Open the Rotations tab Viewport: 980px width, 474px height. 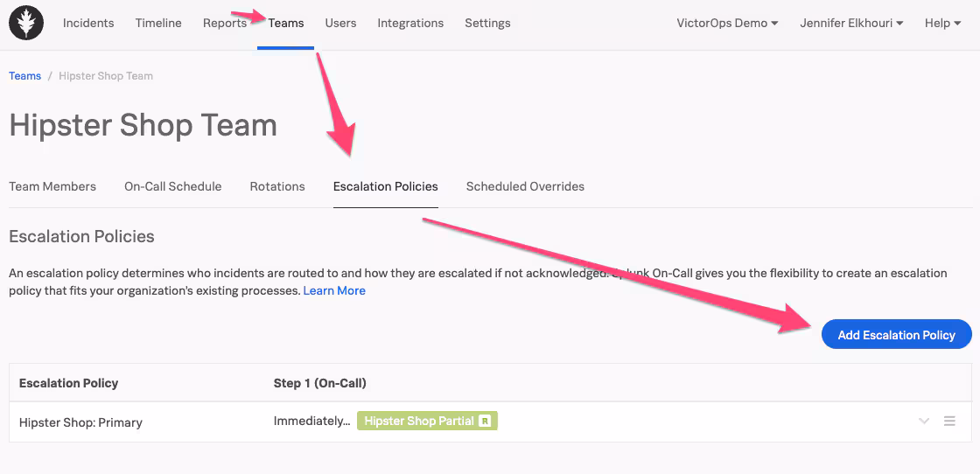(277, 186)
